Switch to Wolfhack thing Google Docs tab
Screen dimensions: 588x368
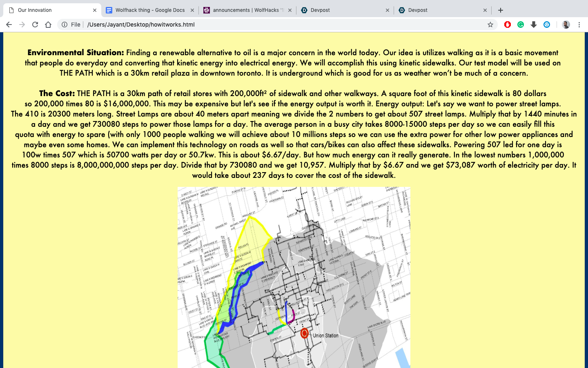pos(150,10)
